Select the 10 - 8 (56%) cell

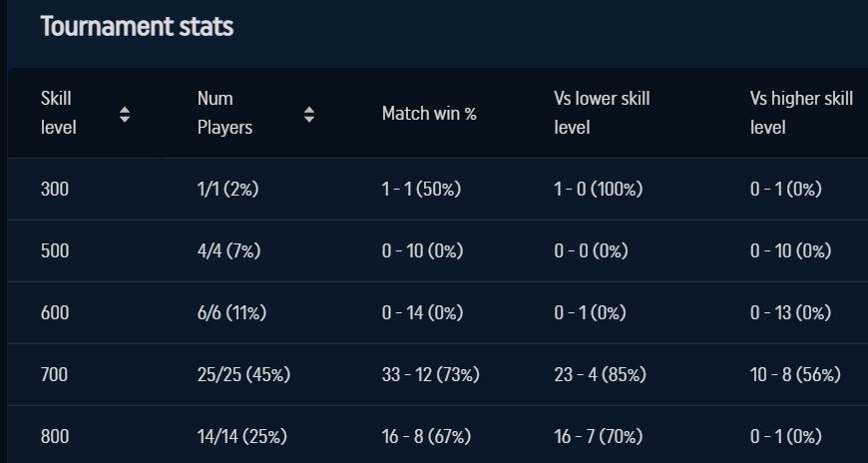pos(795,374)
